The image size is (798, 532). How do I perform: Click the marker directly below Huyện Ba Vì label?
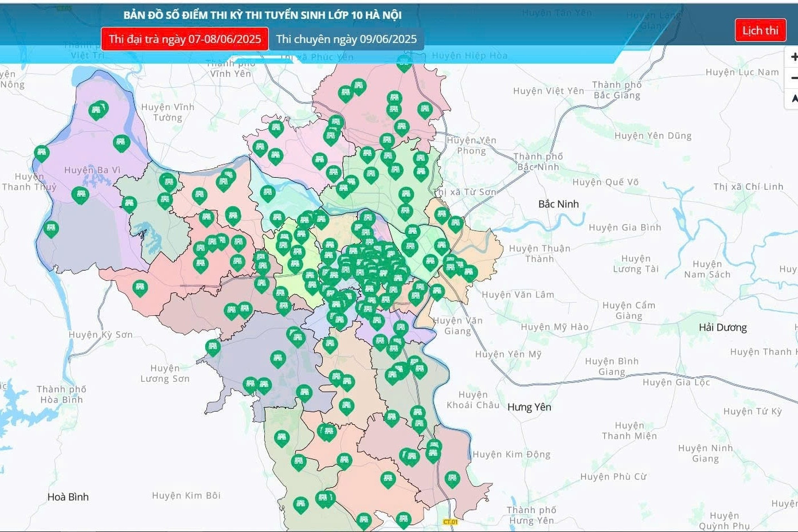(x=80, y=194)
